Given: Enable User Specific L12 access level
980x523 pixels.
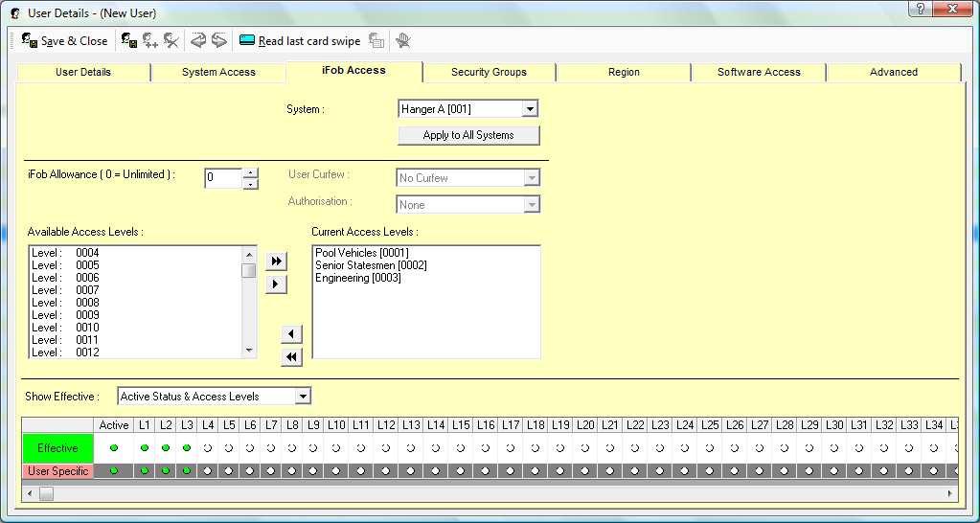Looking at the screenshot, I should 386,471.
